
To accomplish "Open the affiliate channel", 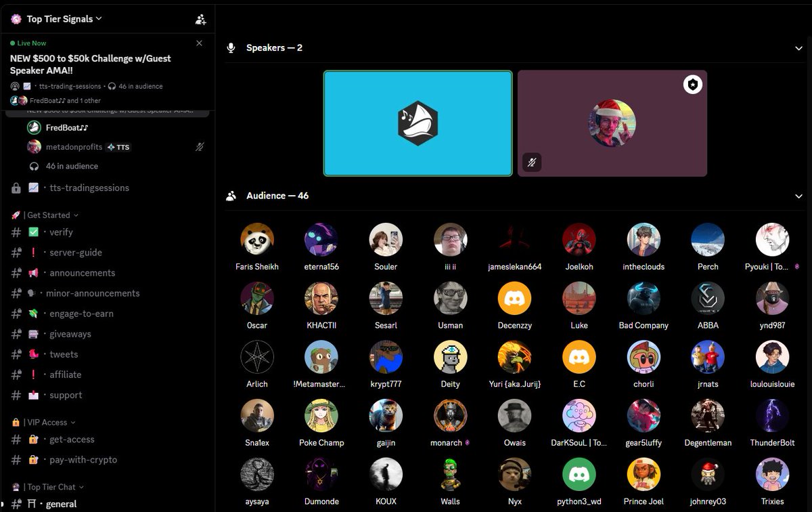I will click(65, 375).
